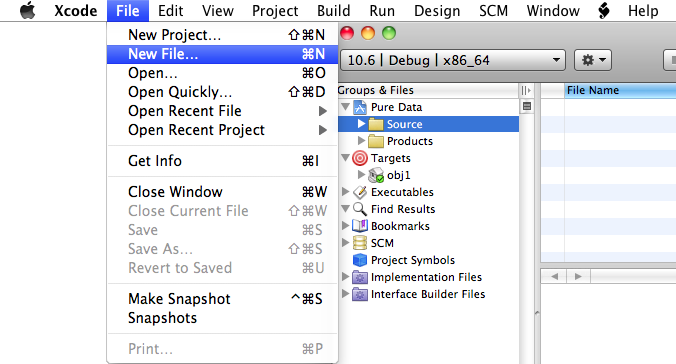
Task: Click the Bookmarks book icon
Action: click(360, 226)
